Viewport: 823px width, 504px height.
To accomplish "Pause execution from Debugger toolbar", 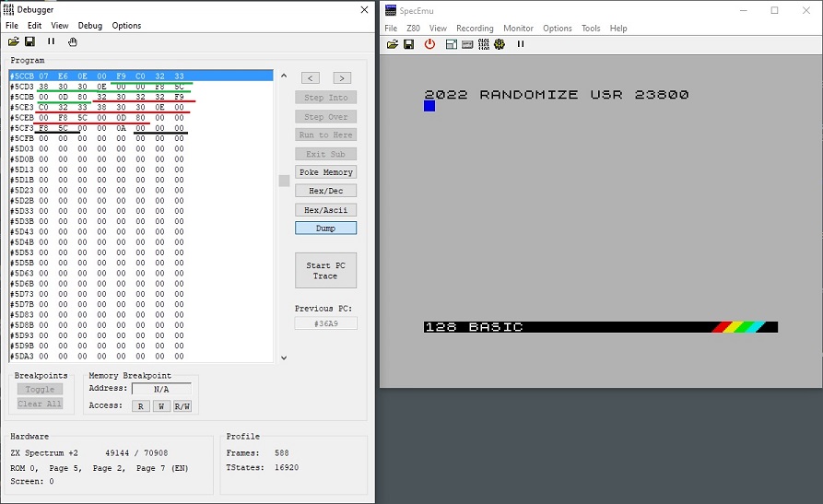I will tap(51, 41).
